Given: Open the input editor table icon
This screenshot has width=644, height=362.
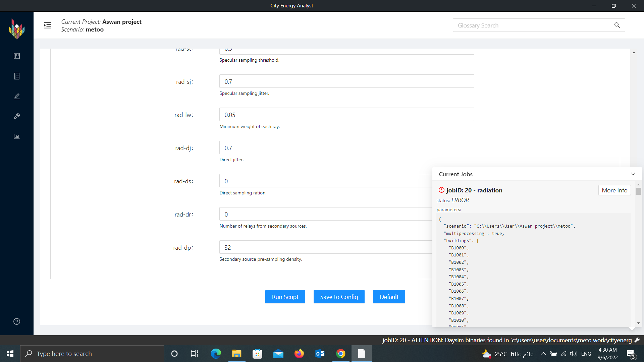Looking at the screenshot, I should (x=17, y=76).
